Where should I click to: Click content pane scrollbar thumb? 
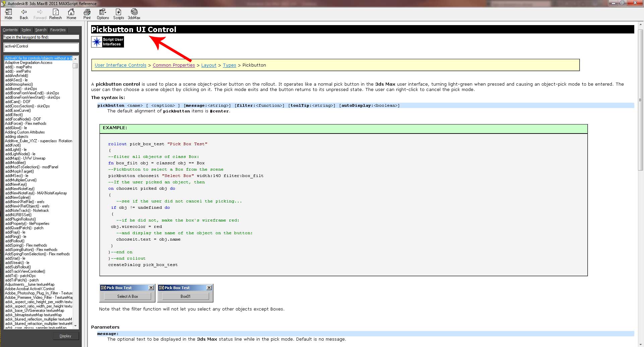click(x=640, y=100)
